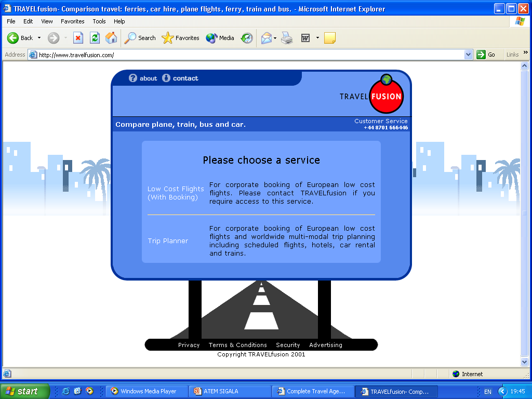Screen dimensions: 532x399
Task: Open the Security footer link
Action: [x=288, y=345]
